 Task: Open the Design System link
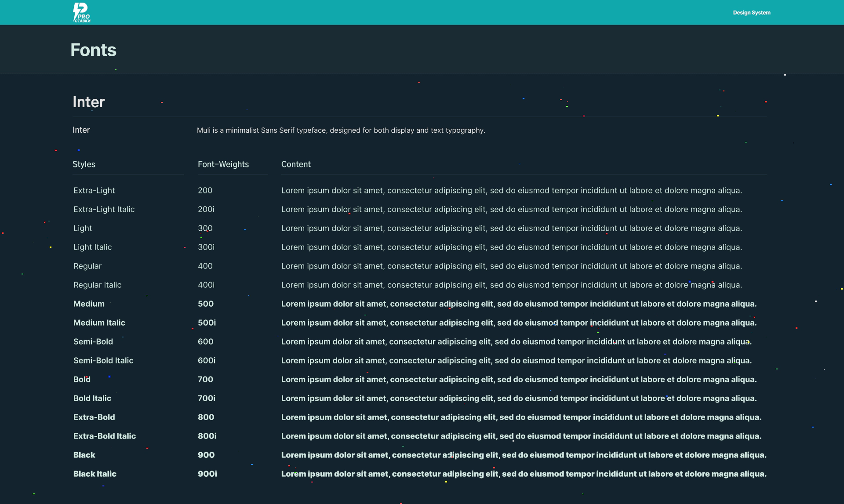tap(751, 13)
